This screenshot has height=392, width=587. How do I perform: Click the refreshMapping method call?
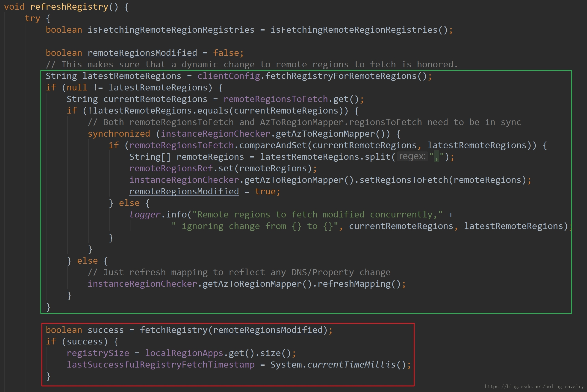354,284
